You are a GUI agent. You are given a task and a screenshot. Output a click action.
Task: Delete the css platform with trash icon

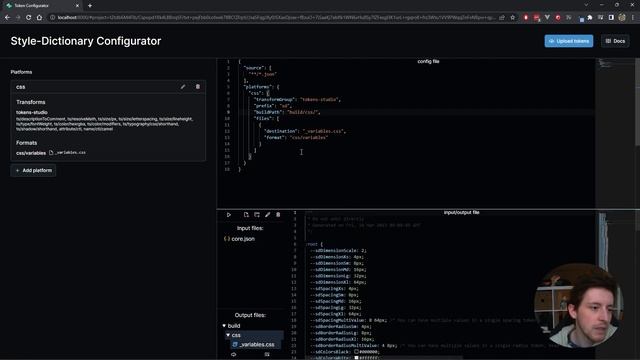click(x=198, y=87)
